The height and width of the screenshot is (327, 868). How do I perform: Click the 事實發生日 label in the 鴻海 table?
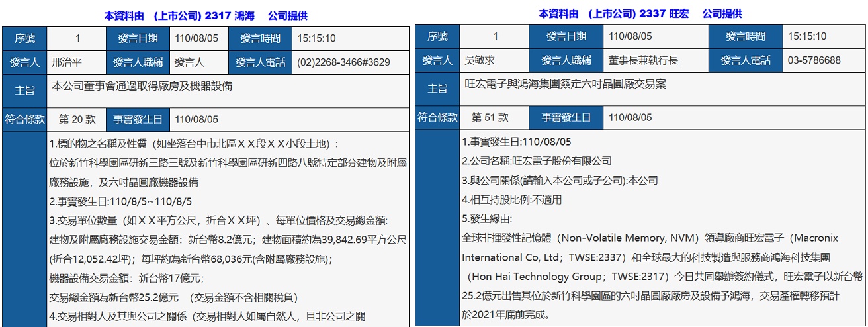[137, 120]
